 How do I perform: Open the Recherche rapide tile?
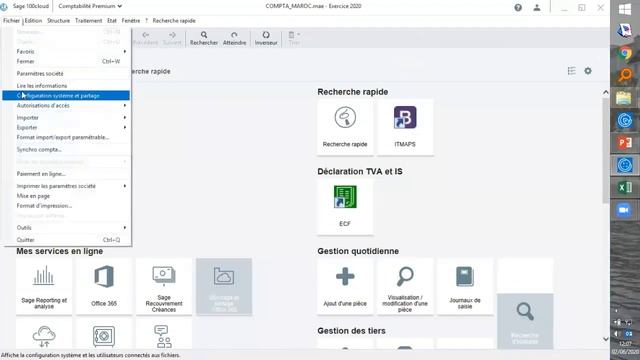(x=345, y=127)
